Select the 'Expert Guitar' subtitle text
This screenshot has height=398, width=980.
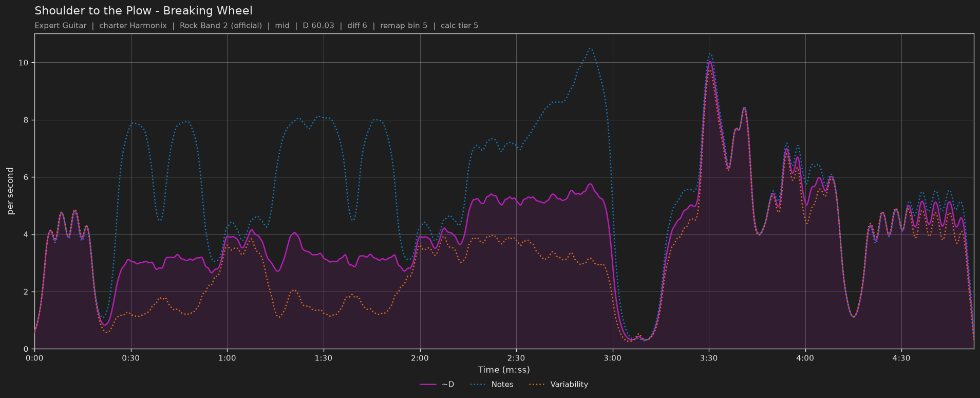coord(61,26)
